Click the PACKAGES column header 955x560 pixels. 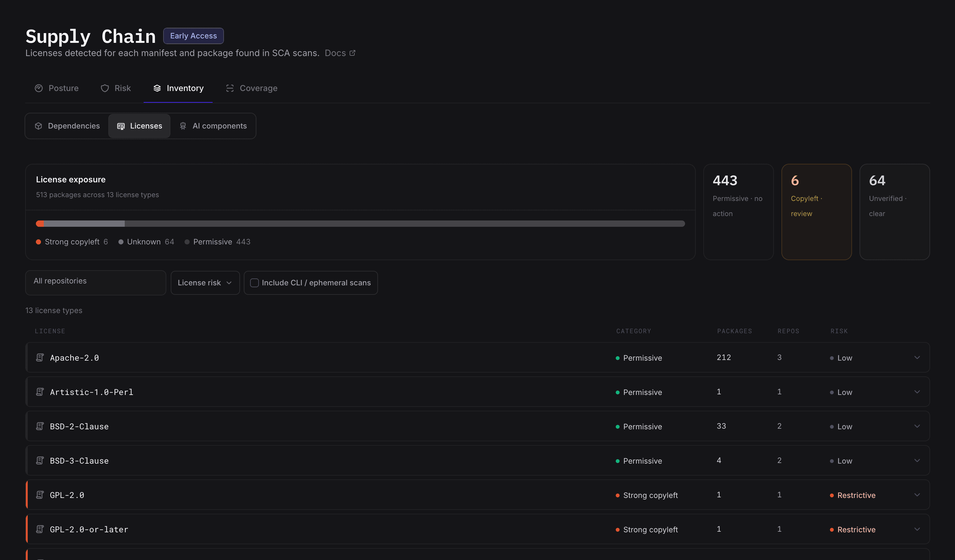click(x=735, y=331)
